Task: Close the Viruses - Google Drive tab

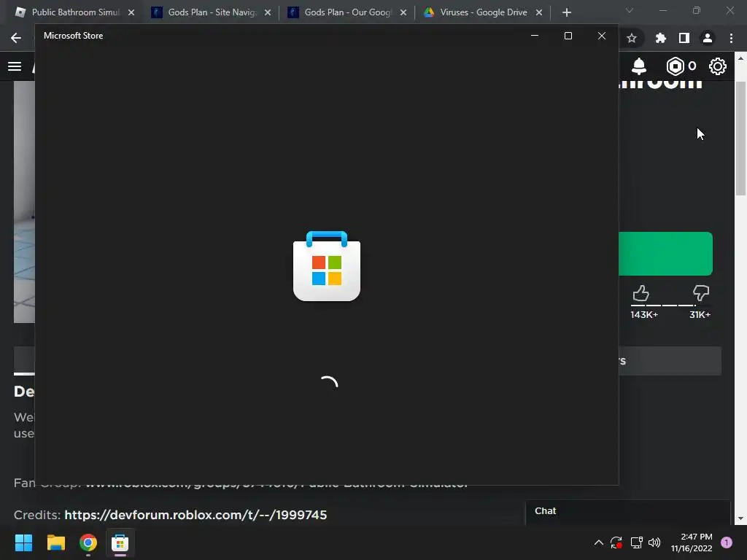Action: (x=539, y=12)
